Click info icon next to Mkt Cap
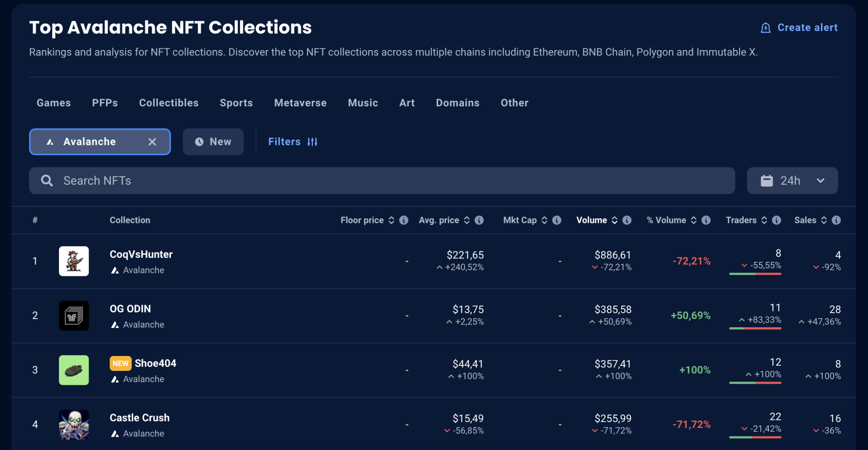868x450 pixels. point(557,220)
